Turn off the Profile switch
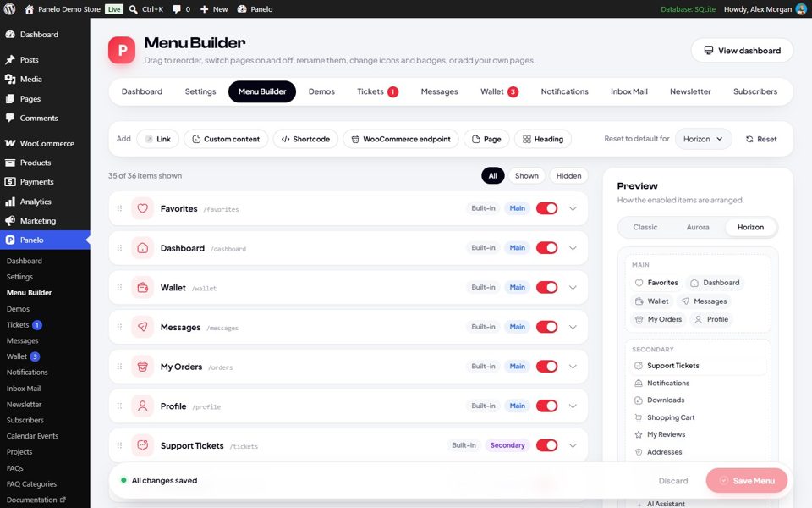The height and width of the screenshot is (508, 812). pyautogui.click(x=547, y=406)
